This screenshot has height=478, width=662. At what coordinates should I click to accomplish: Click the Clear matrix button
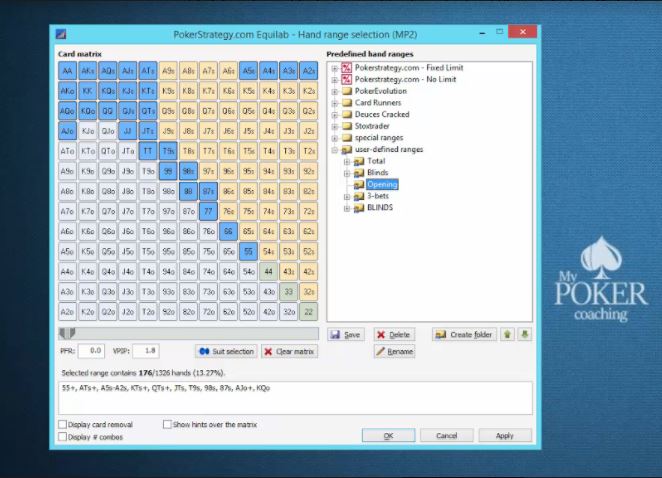[290, 351]
